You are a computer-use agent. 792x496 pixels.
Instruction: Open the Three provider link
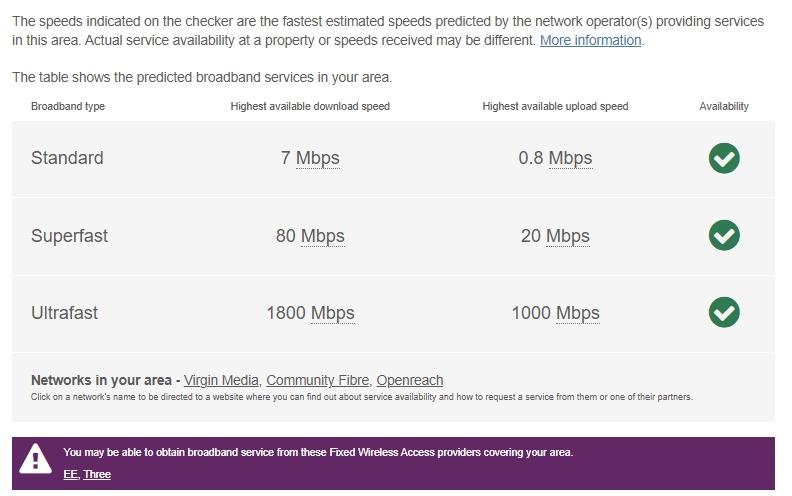97,474
